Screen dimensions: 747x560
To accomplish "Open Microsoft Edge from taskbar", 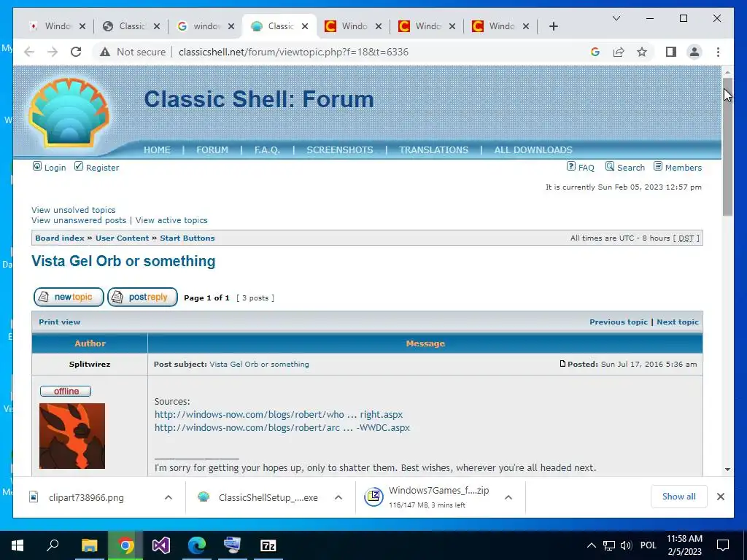I will (x=197, y=545).
